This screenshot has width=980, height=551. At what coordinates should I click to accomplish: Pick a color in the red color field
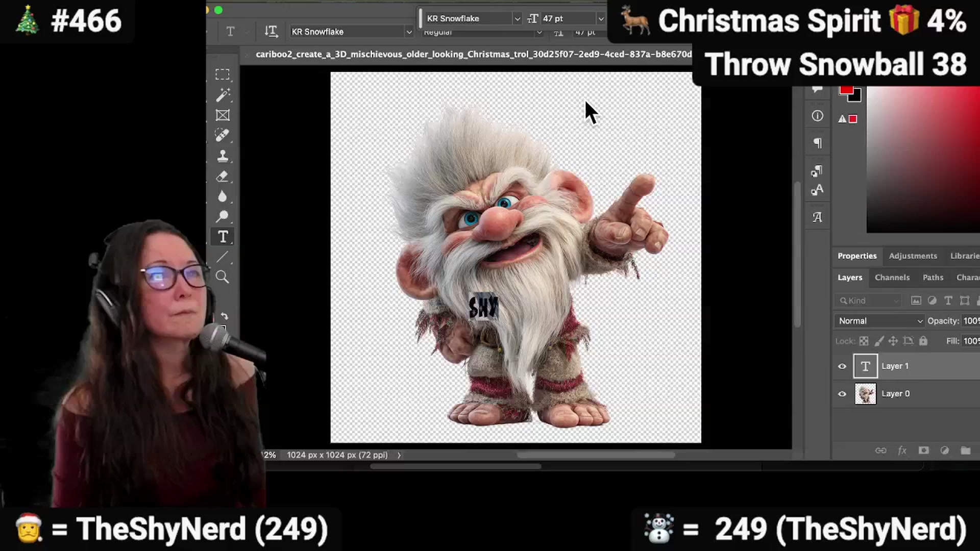pyautogui.click(x=923, y=159)
